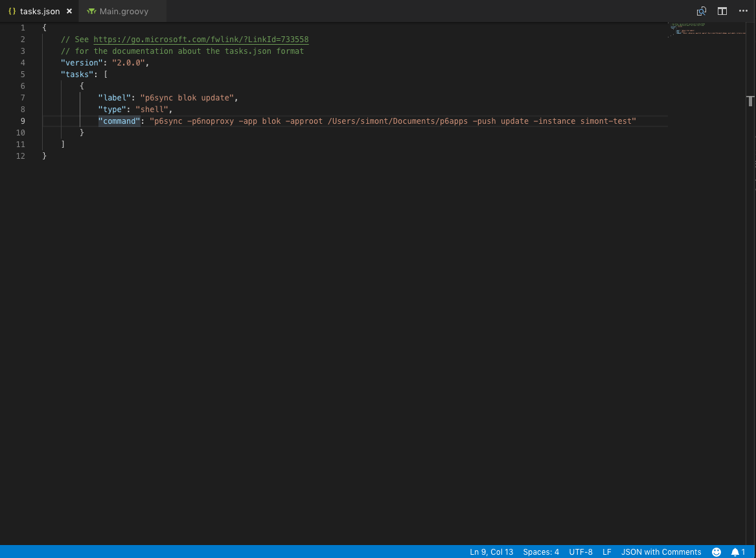This screenshot has height=558, width=756.
Task: Select the tasks.json tab
Action: (x=39, y=11)
